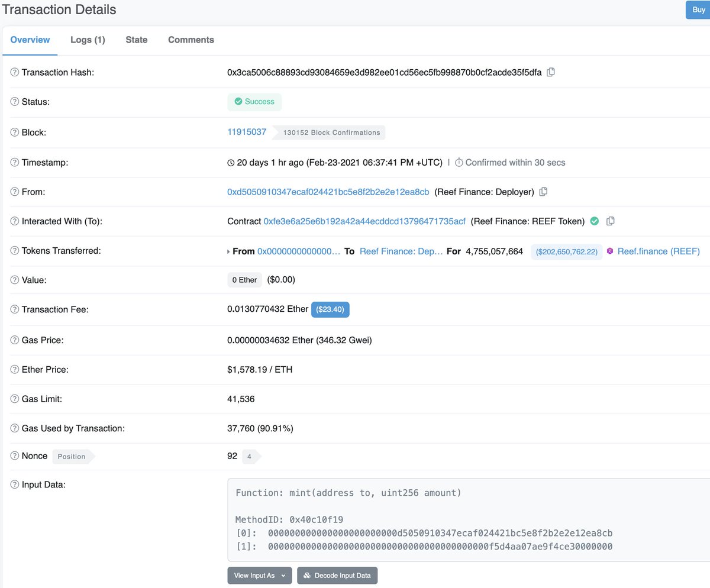The image size is (710, 588).
Task: Click the 37,760 (90.91%) gas used text
Action: (x=260, y=428)
